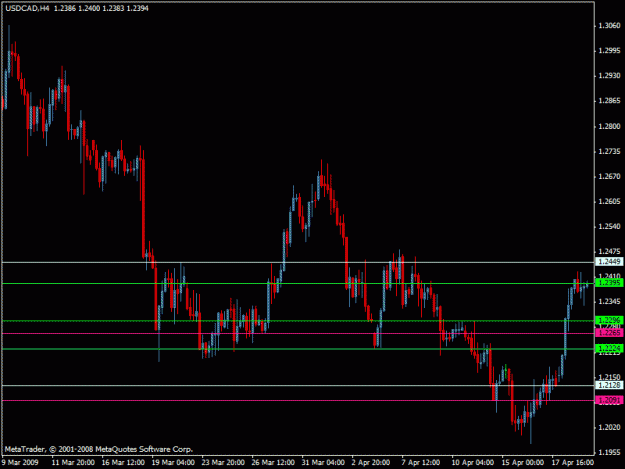Click the 10 Apr 04:00 time label
Screen dimensions: 625x469
click(x=473, y=462)
